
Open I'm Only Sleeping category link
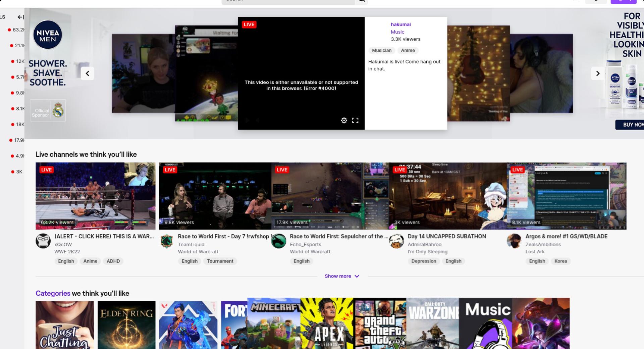tap(427, 252)
